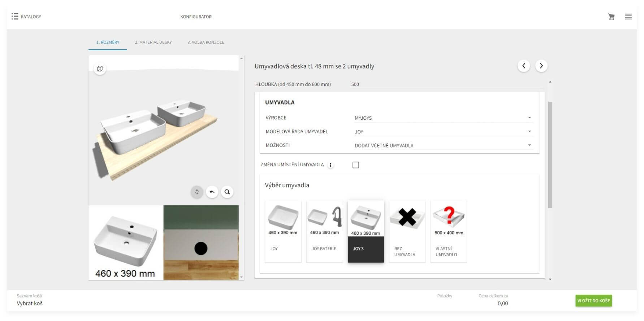
Task: Enable Změna umístění umyvadla checkbox
Action: (x=356, y=165)
